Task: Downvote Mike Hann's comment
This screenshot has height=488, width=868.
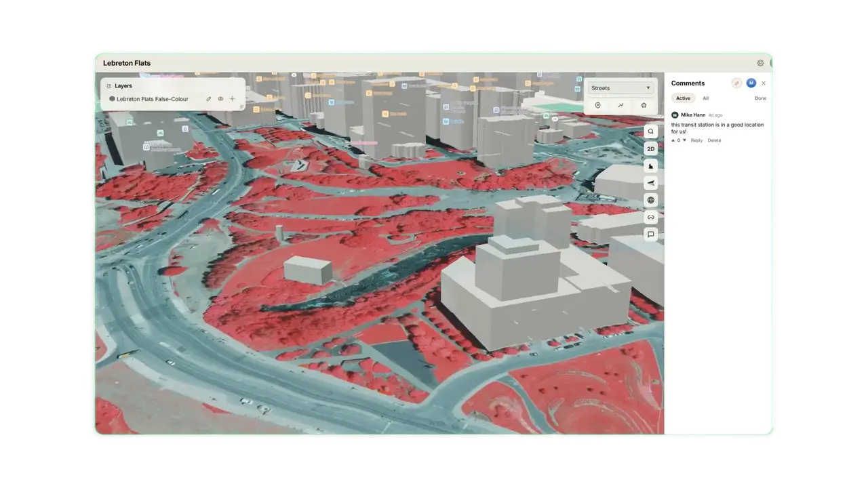Action: (x=684, y=140)
